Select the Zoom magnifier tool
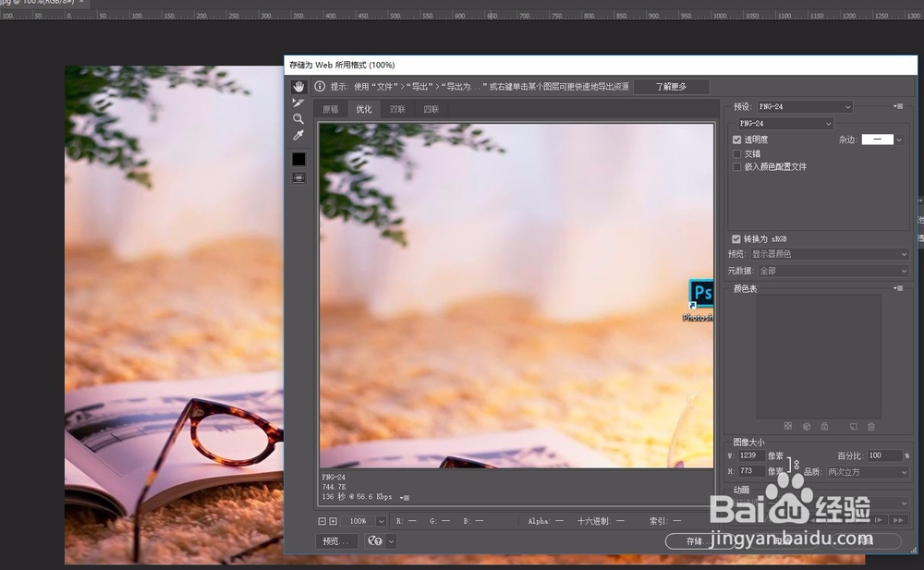 [x=298, y=118]
